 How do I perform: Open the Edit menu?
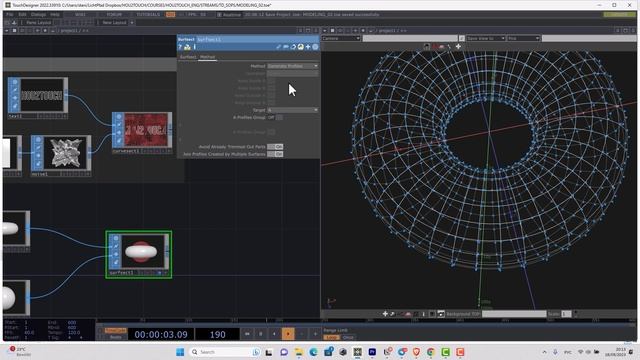(x=22, y=14)
